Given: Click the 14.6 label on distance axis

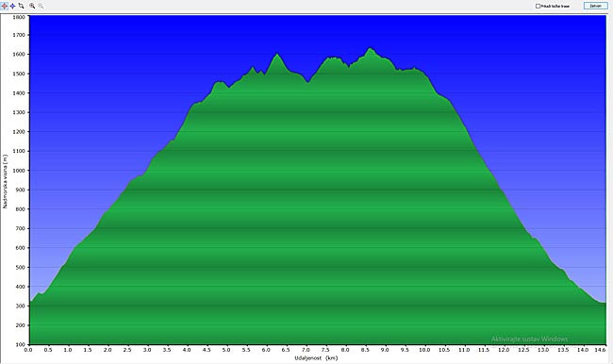Looking at the screenshot, I should tap(600, 350).
